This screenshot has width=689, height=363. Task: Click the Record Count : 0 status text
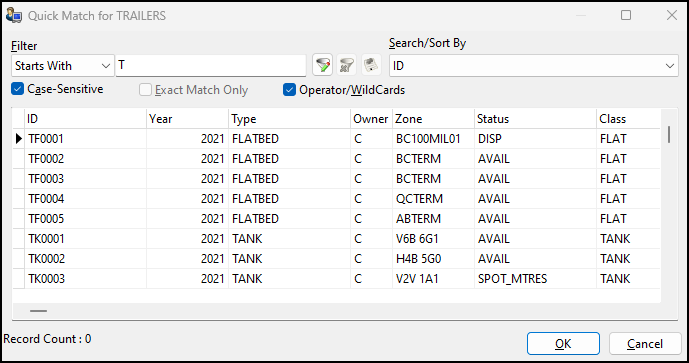point(47,339)
